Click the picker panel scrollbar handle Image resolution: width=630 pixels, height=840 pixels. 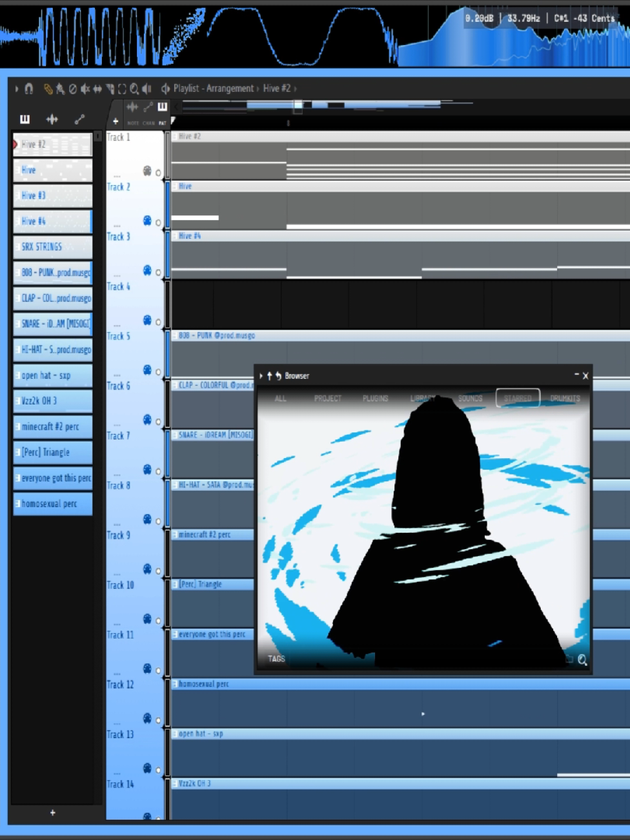click(98, 137)
